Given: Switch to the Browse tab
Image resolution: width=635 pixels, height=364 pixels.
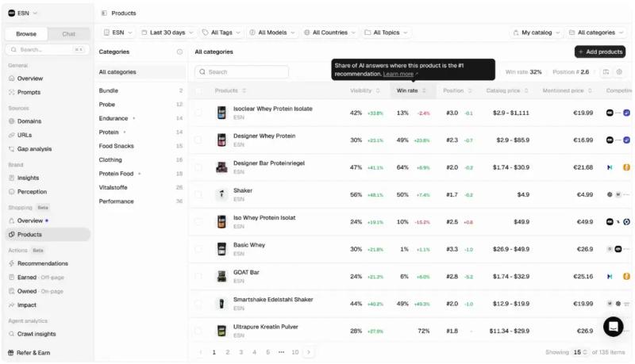Looking at the screenshot, I should coord(26,34).
